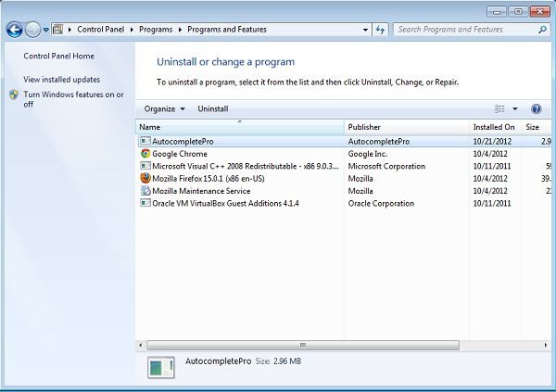556x392 pixels.
Task: Click the Mozilla Firefox icon
Action: 145,178
